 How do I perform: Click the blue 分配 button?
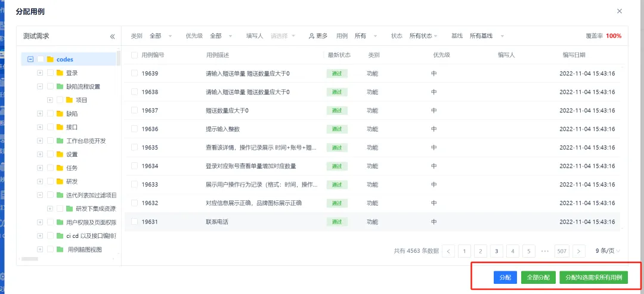click(x=505, y=277)
